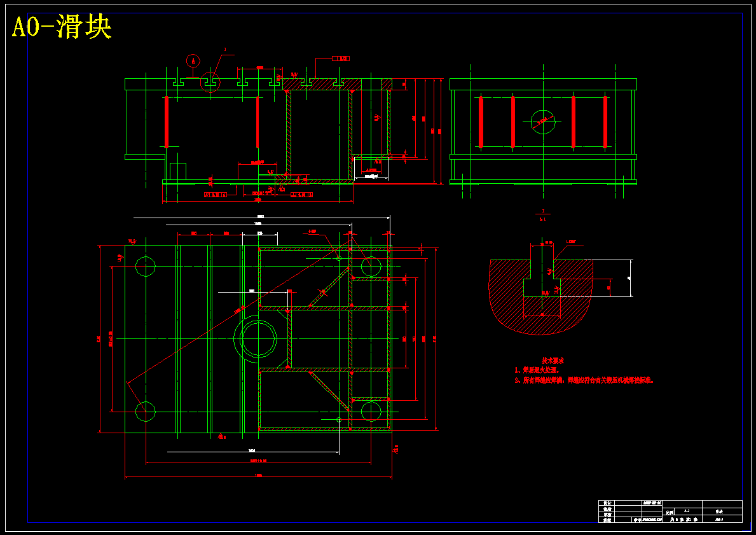756x535 pixels.
Task: Click the "技术要求" heading
Action: 553,360
